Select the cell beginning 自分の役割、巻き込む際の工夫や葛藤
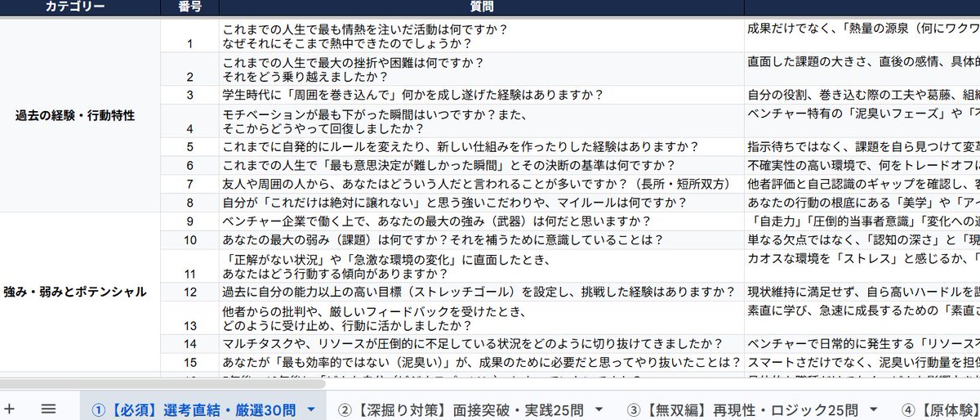Viewport: 980px width, 420px height. click(862, 95)
